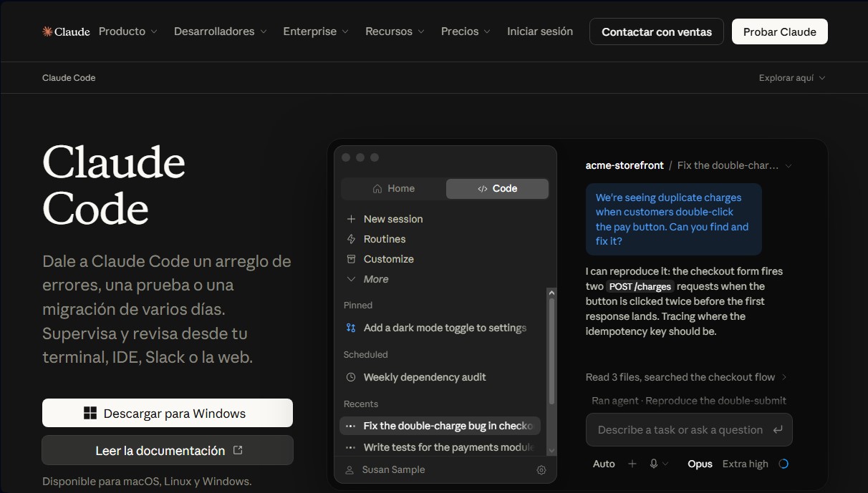Screen dimensions: 868x493
Task: Click the scrollbar down arrow in sidebar
Action: 551,450
